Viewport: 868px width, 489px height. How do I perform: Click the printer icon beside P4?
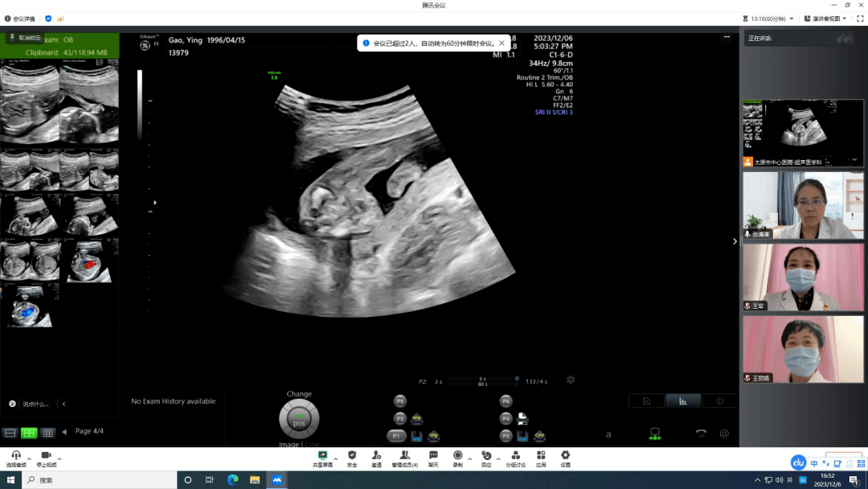[x=522, y=418]
